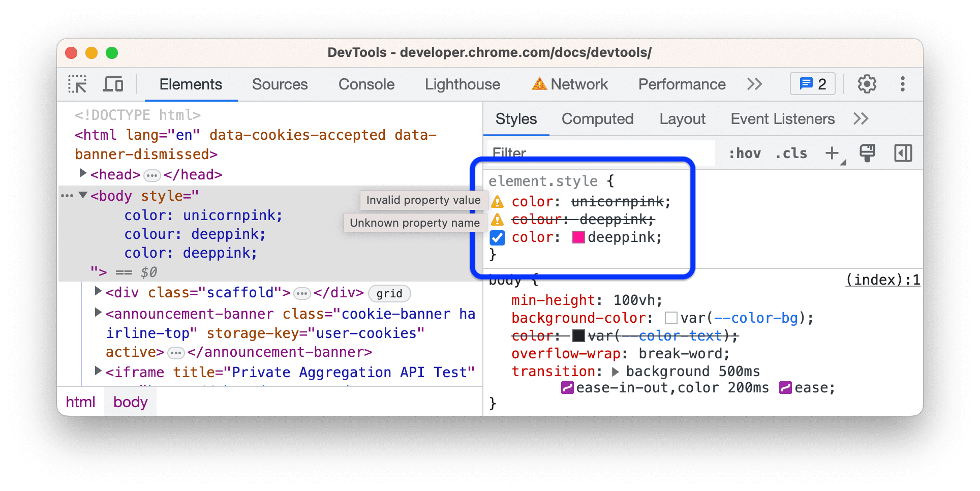Open the Lighthouse panel
Screen dimensions: 980x491
point(462,84)
